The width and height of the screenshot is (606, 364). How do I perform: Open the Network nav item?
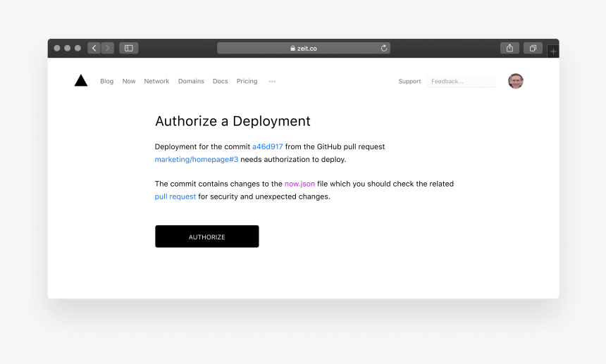point(156,82)
